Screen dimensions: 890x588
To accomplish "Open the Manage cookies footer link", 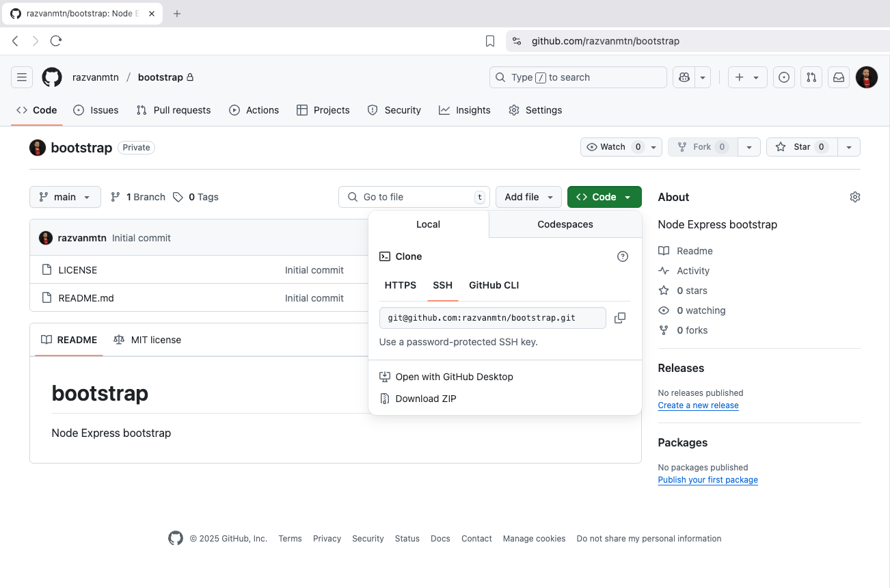I will coord(534,539).
